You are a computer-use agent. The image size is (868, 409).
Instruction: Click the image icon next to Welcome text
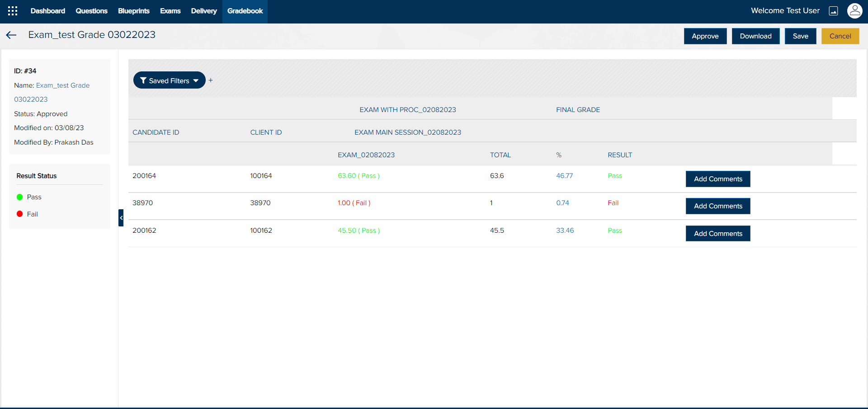click(833, 11)
